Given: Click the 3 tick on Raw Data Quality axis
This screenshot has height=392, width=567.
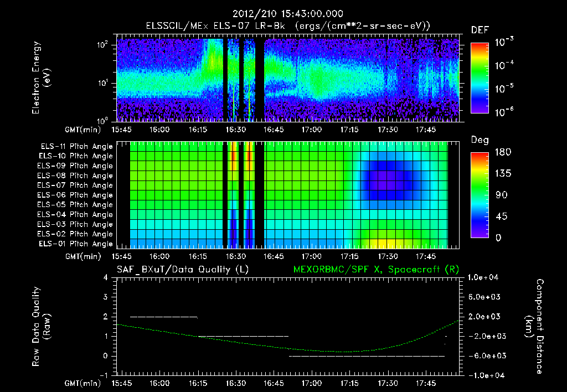Looking at the screenshot, I should [106, 297].
